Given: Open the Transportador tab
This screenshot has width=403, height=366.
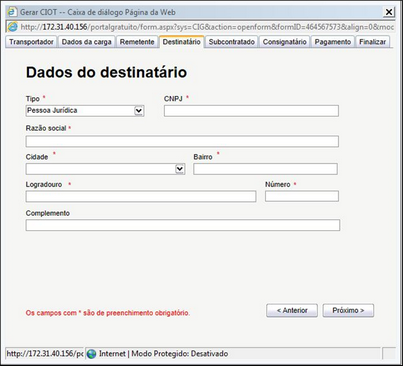Looking at the screenshot, I should [x=31, y=42].
